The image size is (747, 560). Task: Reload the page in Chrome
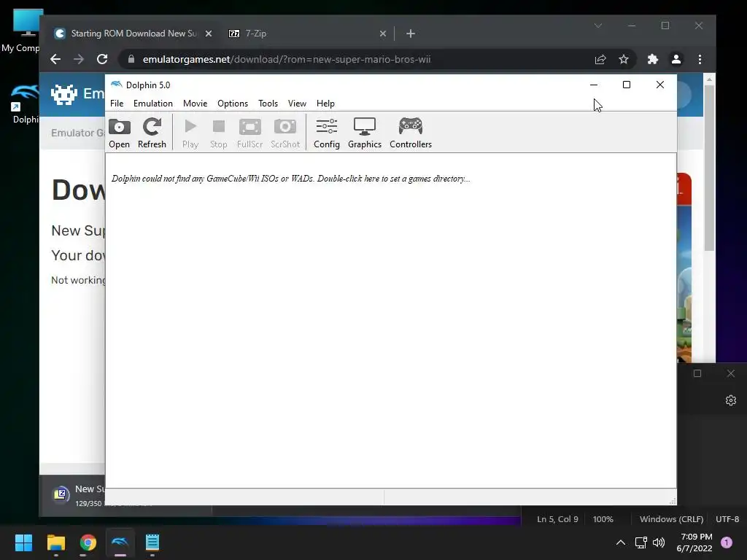102,59
